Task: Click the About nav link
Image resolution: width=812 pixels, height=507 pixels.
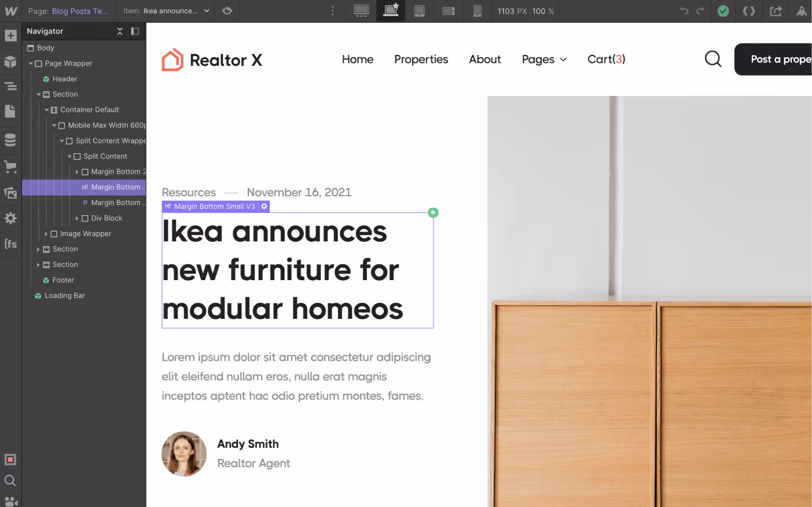Action: click(x=485, y=59)
